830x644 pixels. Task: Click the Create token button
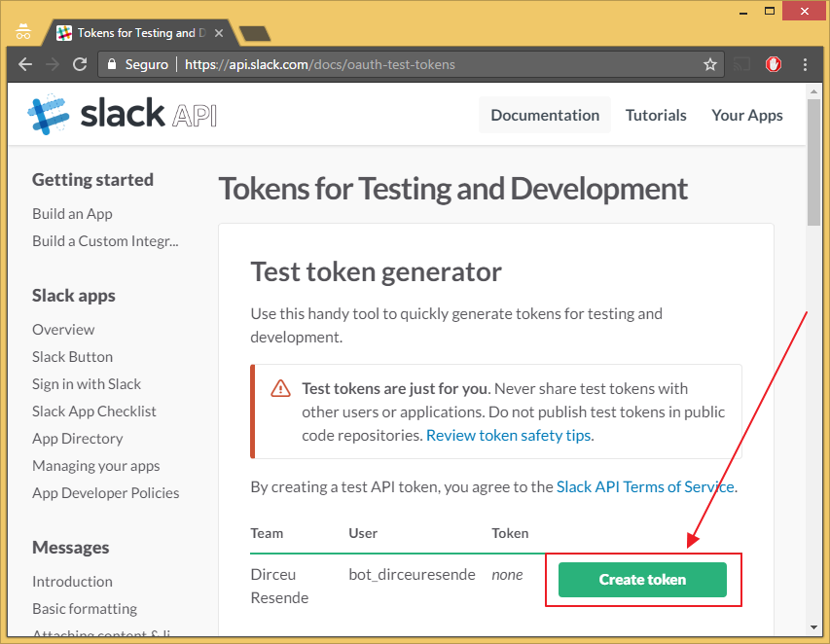coord(642,580)
